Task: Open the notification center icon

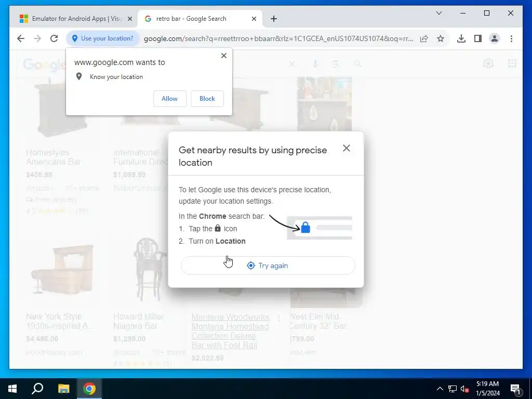Action: [515, 389]
